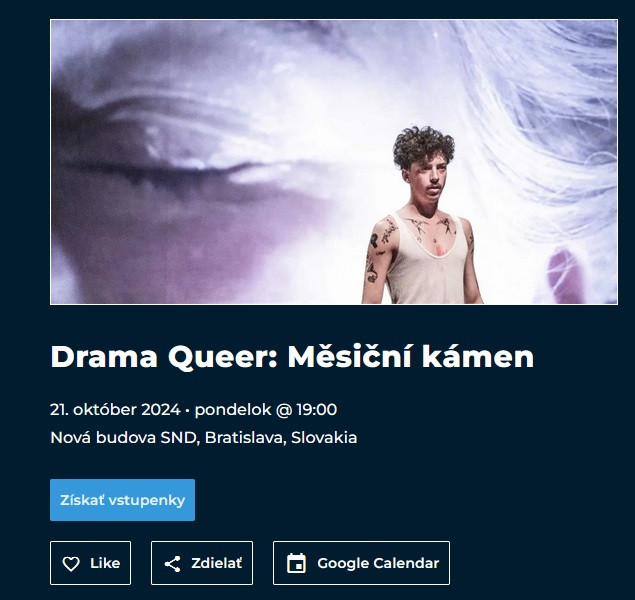Image resolution: width=635 pixels, height=600 pixels.
Task: Click the heart icon to like event
Action: 71,564
